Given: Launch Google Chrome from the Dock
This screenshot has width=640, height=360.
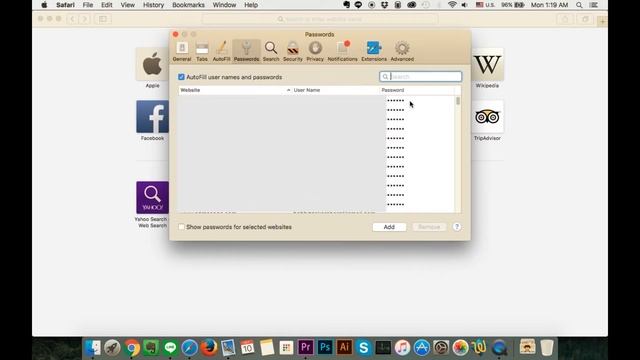Looking at the screenshot, I should (131, 348).
